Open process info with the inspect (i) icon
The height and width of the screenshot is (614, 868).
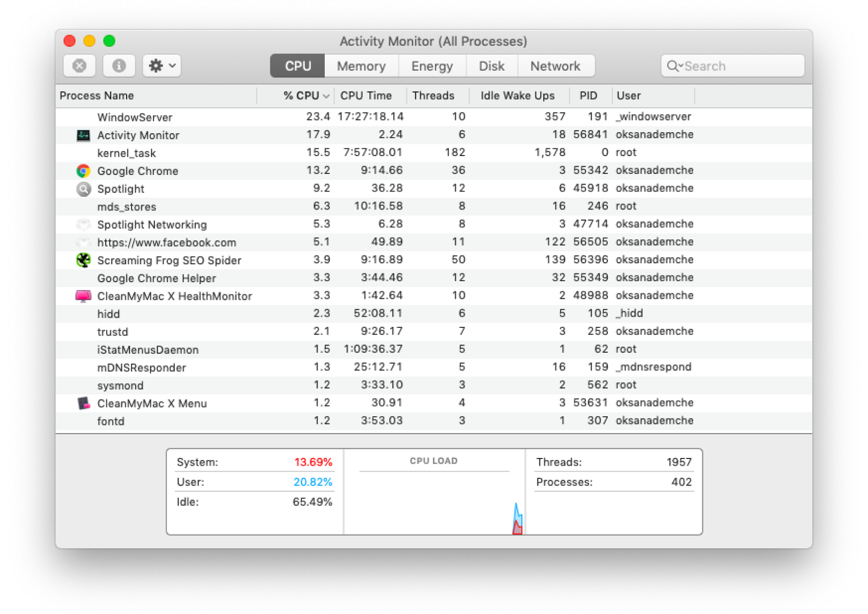click(x=118, y=65)
